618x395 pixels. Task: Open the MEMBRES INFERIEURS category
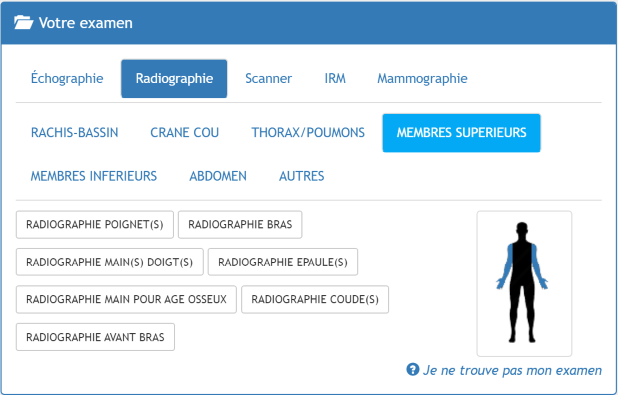pyautogui.click(x=94, y=176)
